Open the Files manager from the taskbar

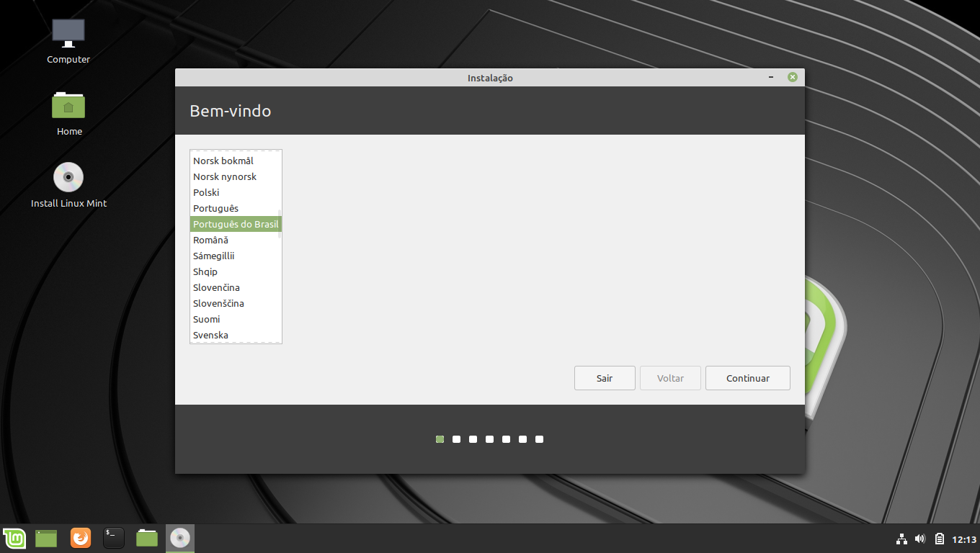click(147, 538)
